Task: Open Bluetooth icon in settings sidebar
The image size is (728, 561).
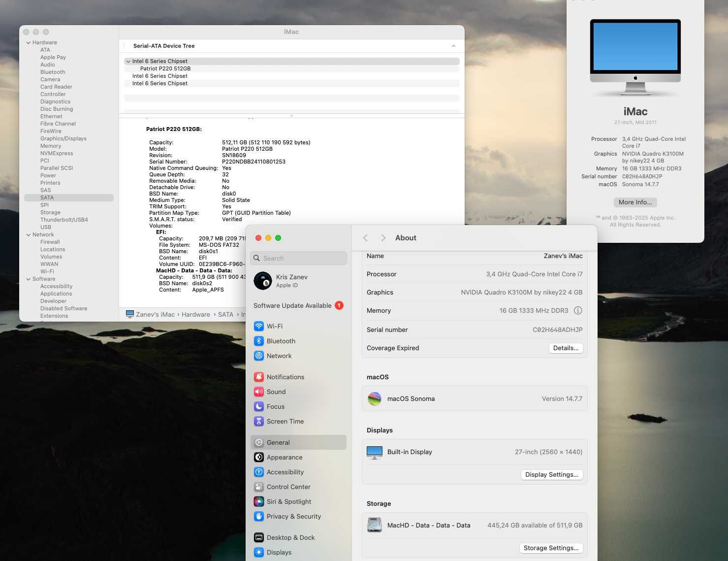Action: pos(259,341)
